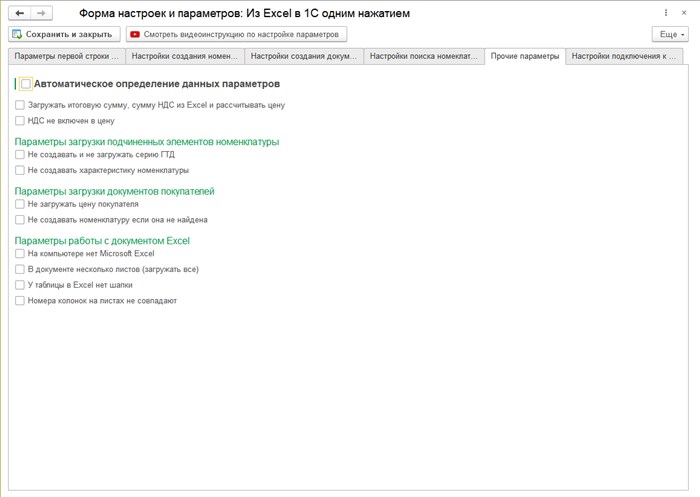Click Сохранить и закрыть button

(x=64, y=34)
